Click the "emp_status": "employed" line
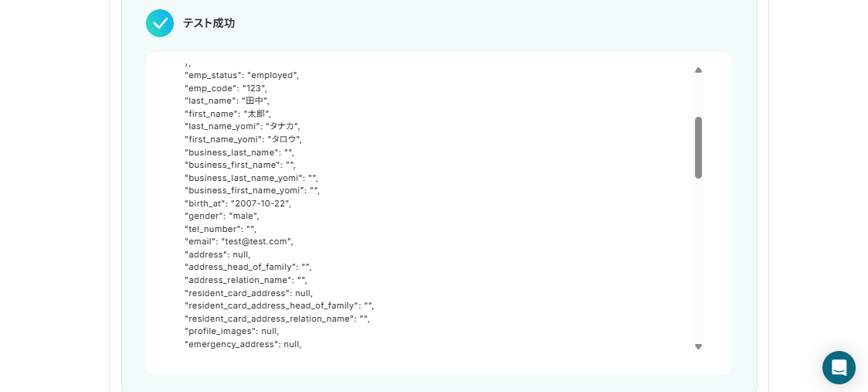 [242, 76]
